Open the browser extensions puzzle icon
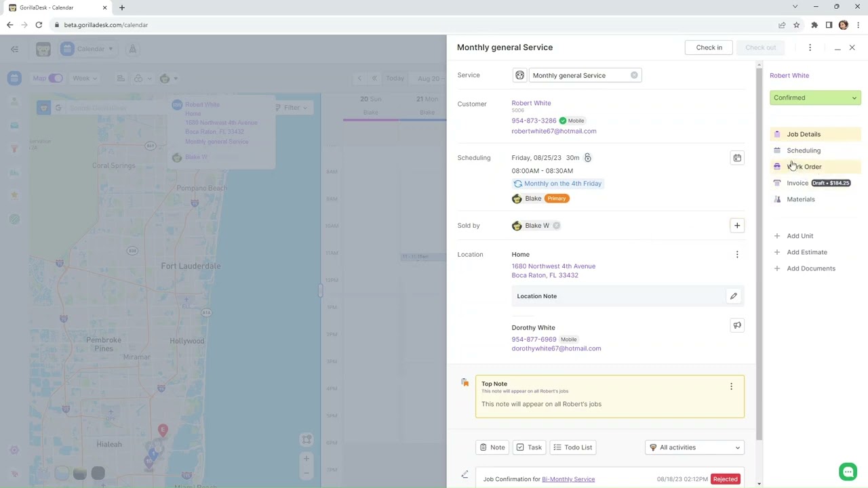Viewport: 868px width, 488px height. pos(814,25)
